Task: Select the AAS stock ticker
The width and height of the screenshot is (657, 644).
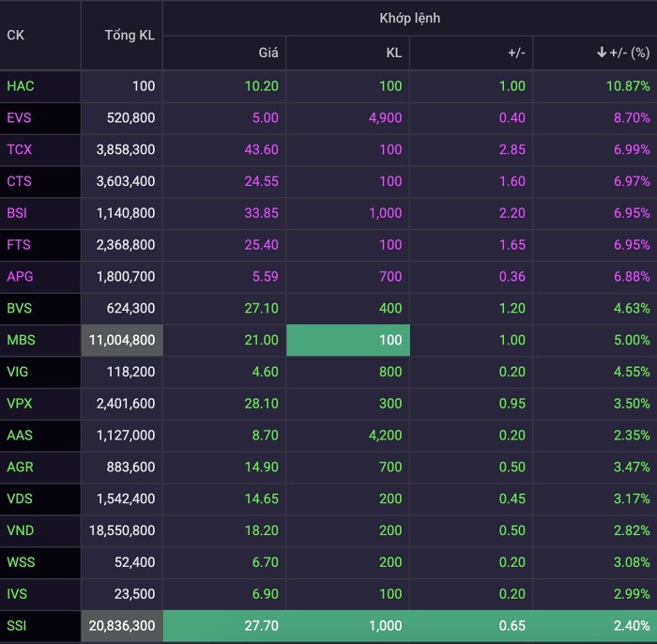Action: (x=20, y=436)
